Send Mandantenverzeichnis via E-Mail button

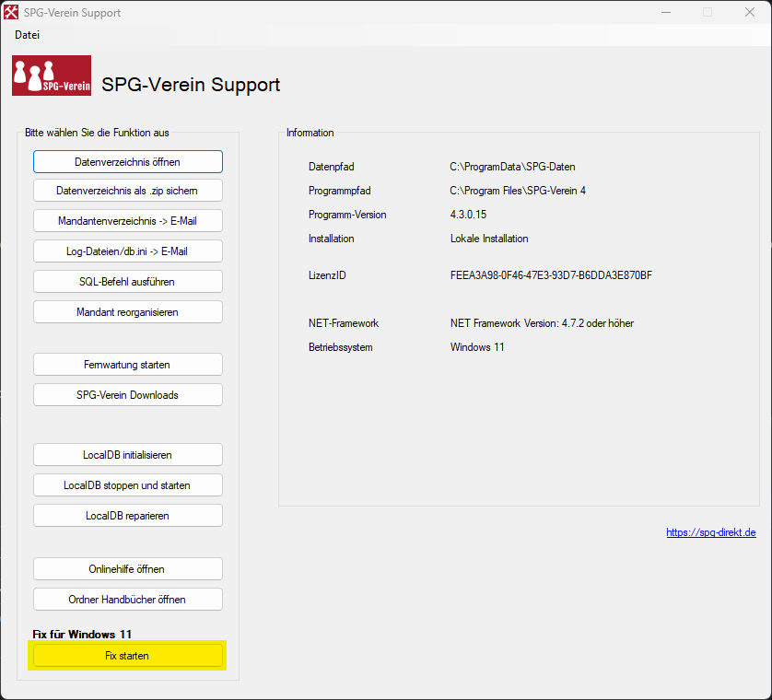127,221
